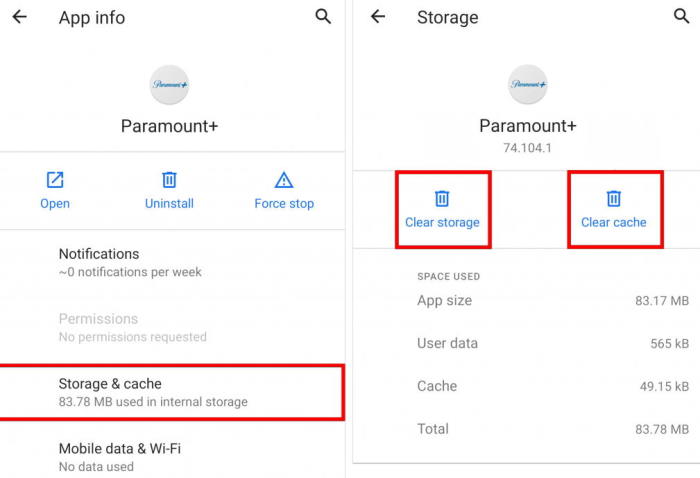Open the Permissions row

[172, 327]
